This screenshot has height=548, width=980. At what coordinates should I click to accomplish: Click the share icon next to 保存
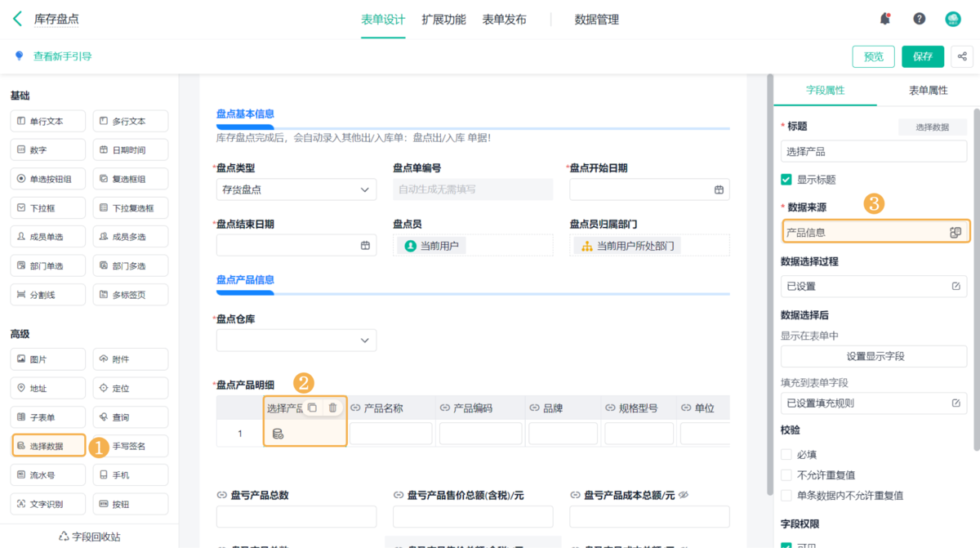coord(963,56)
